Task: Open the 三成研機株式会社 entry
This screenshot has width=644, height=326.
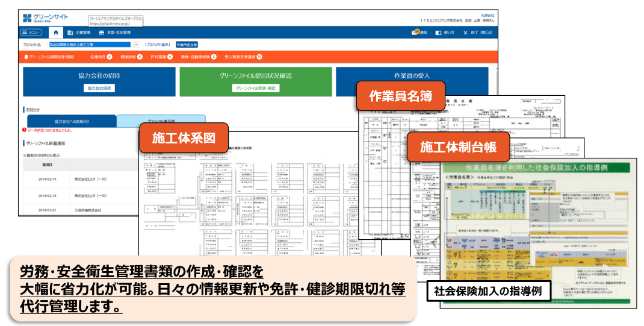Action: (x=87, y=210)
